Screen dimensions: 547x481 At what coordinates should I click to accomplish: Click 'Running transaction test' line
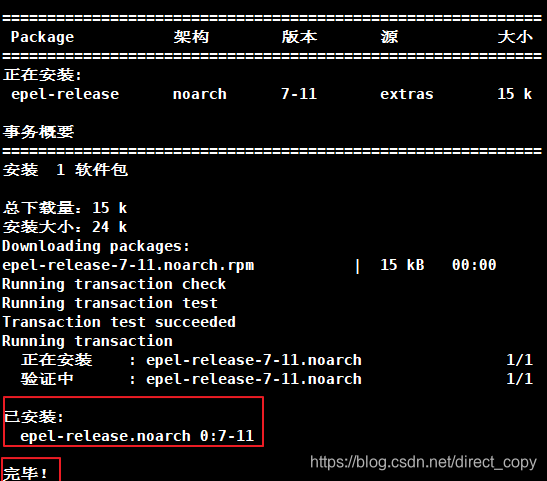(110, 303)
